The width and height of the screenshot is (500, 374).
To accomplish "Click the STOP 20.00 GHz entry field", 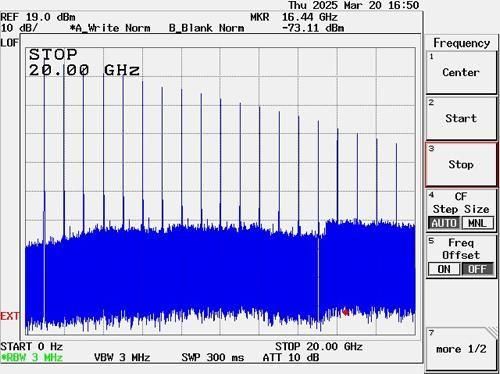I will tap(84, 62).
